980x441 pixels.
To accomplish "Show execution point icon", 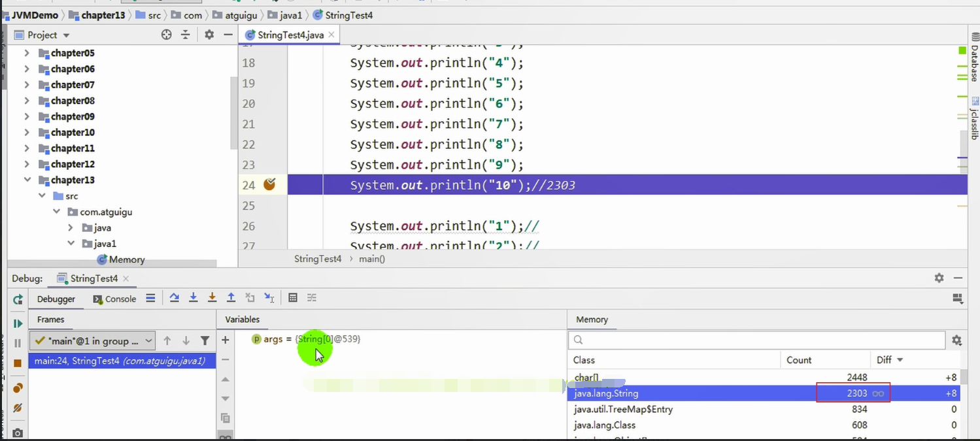I will [150, 298].
